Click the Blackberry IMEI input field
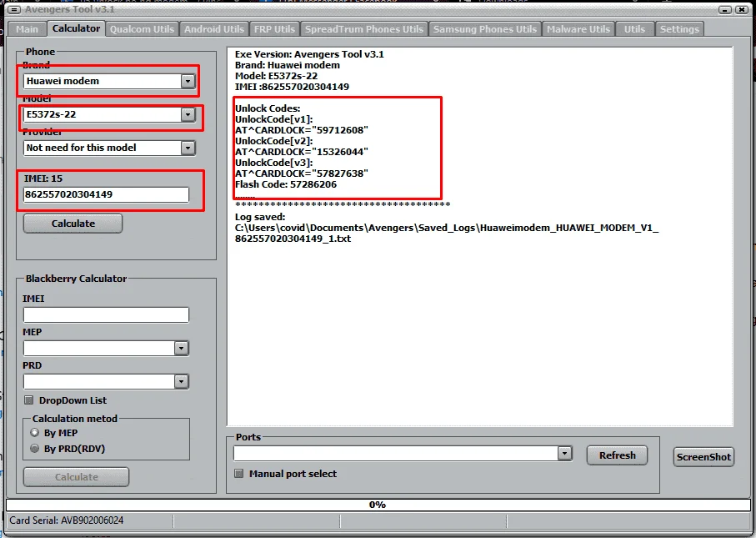 106,315
